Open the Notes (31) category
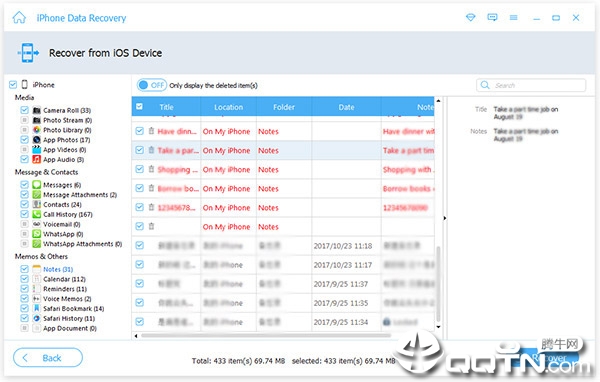Viewport: 600px width, 382px height. point(58,269)
